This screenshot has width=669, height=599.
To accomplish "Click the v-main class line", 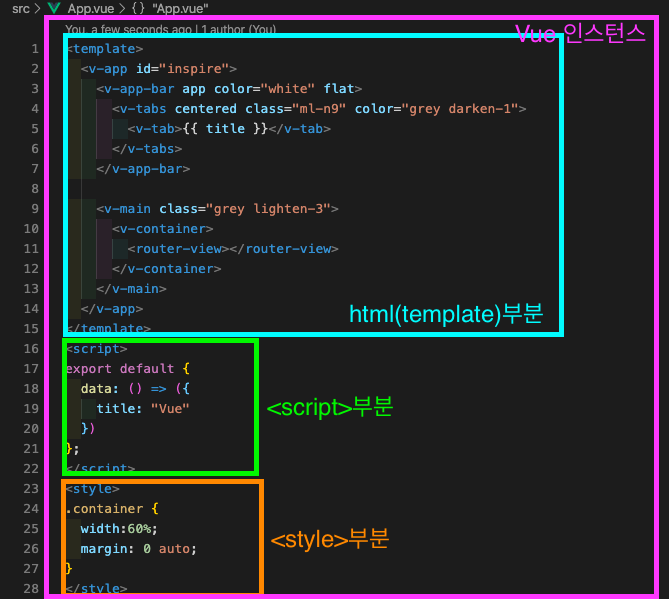I will [218, 209].
